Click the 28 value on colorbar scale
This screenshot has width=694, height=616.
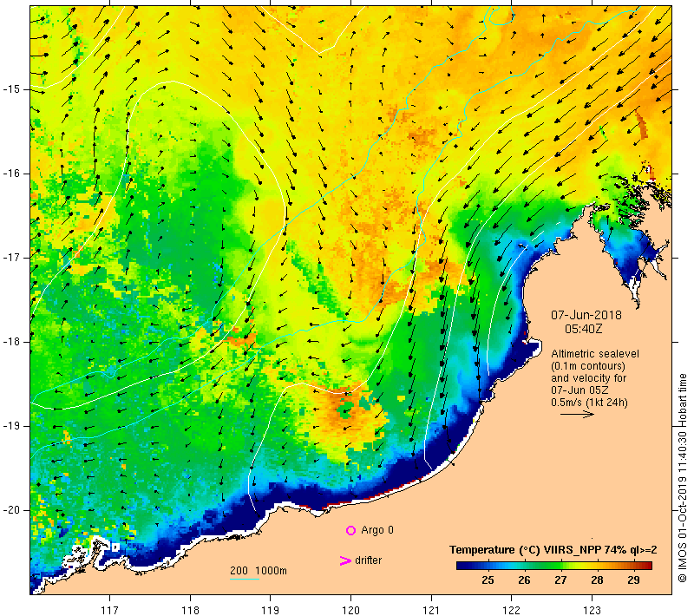(x=597, y=580)
